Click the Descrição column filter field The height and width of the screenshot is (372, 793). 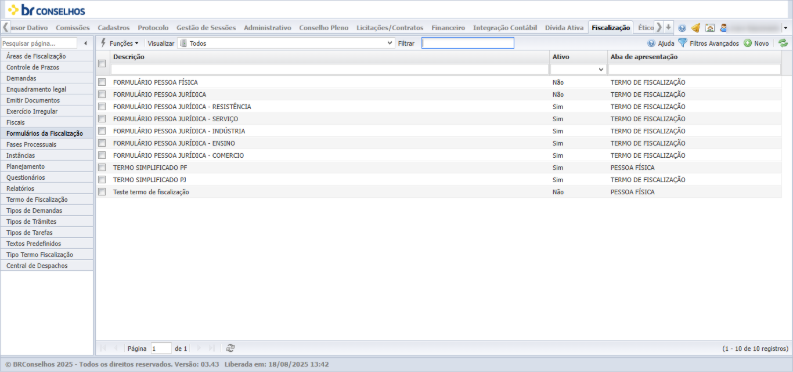[330, 69]
